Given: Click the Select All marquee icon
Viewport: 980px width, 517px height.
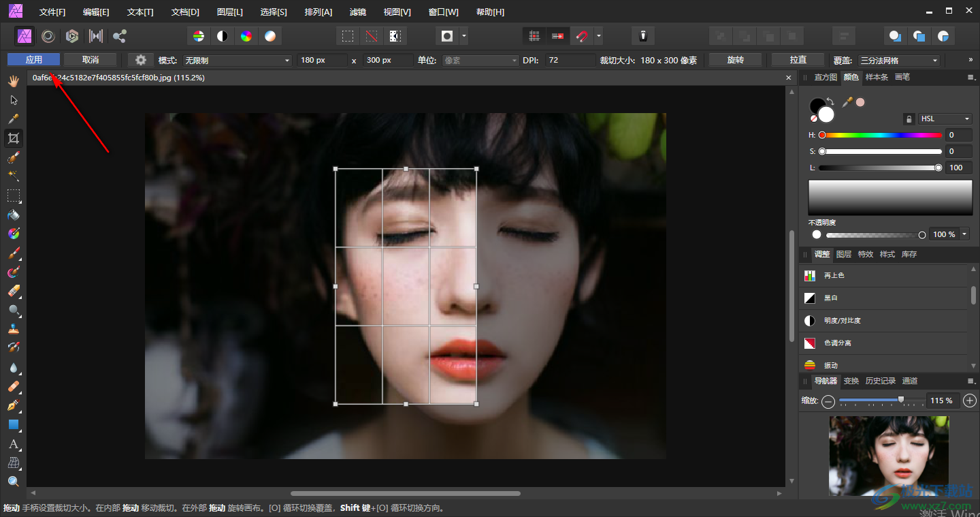Looking at the screenshot, I should [x=348, y=36].
